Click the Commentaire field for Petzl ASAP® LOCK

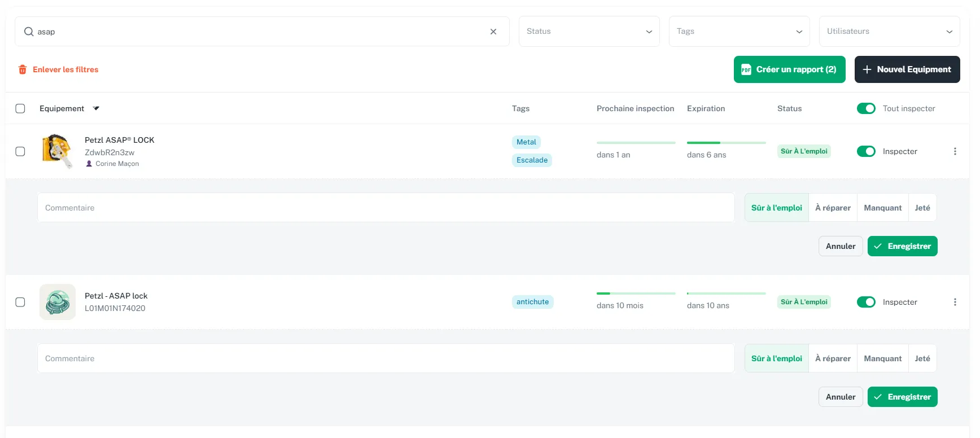[x=386, y=208]
